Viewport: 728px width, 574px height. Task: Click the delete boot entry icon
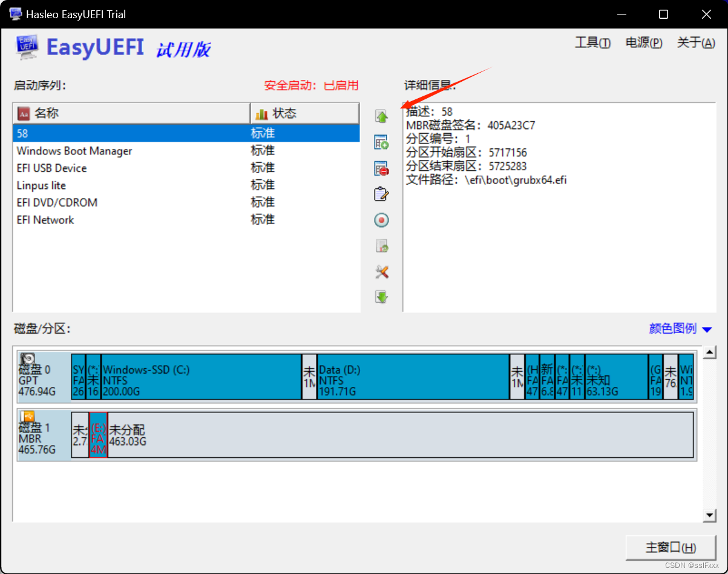pos(381,168)
